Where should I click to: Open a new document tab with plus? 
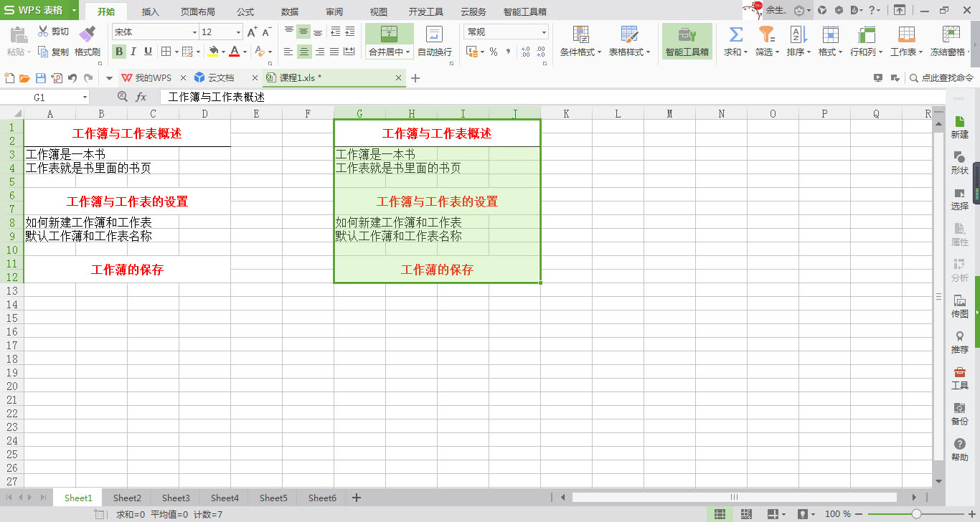(415, 77)
